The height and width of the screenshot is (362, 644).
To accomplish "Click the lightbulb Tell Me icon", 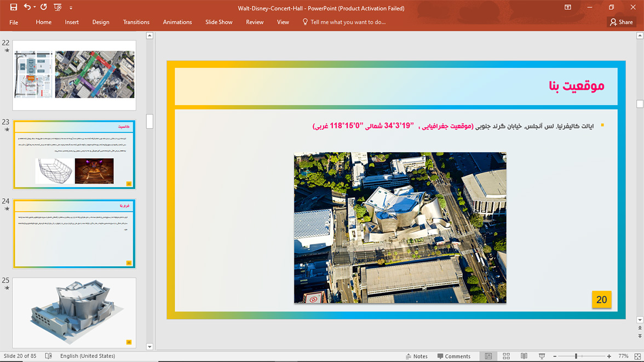I will click(304, 22).
